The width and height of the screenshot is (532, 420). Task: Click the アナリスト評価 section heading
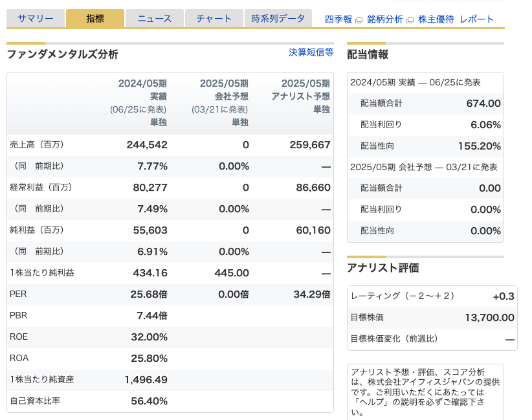(383, 268)
